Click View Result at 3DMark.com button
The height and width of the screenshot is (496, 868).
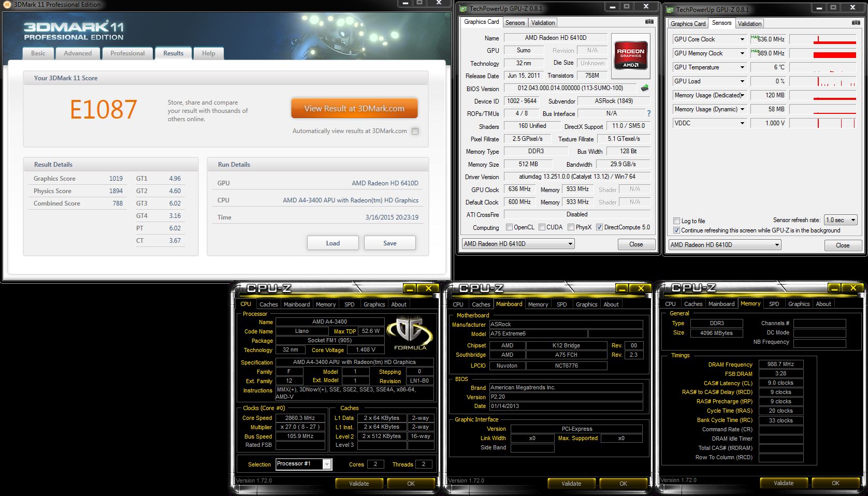point(354,109)
